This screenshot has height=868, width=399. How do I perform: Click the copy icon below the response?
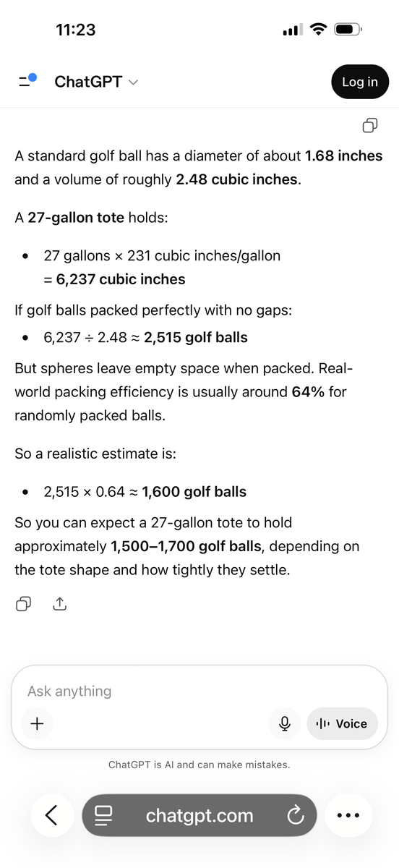24,603
